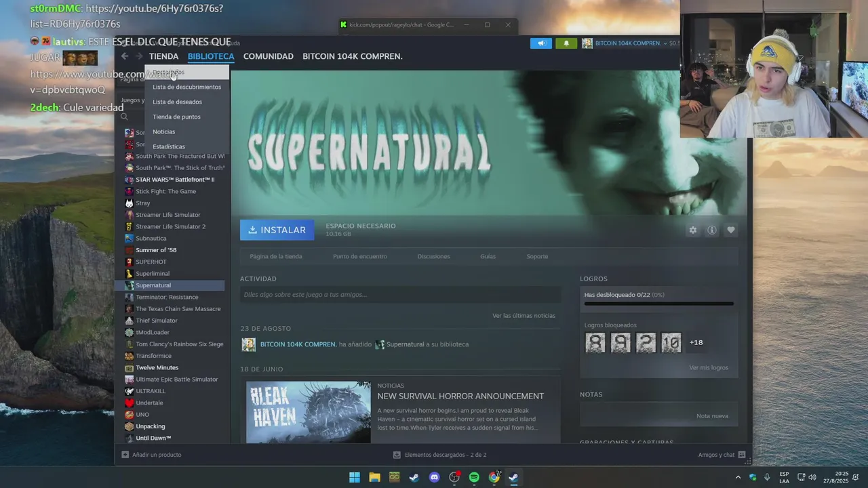Viewport: 868px width, 488px height.
Task: Select Summer of '58 in library
Action: coord(156,250)
